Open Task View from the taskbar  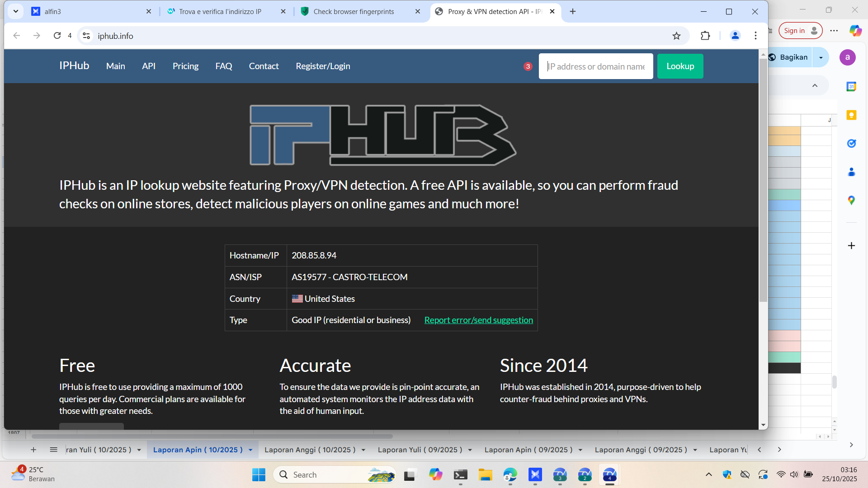coord(410,475)
